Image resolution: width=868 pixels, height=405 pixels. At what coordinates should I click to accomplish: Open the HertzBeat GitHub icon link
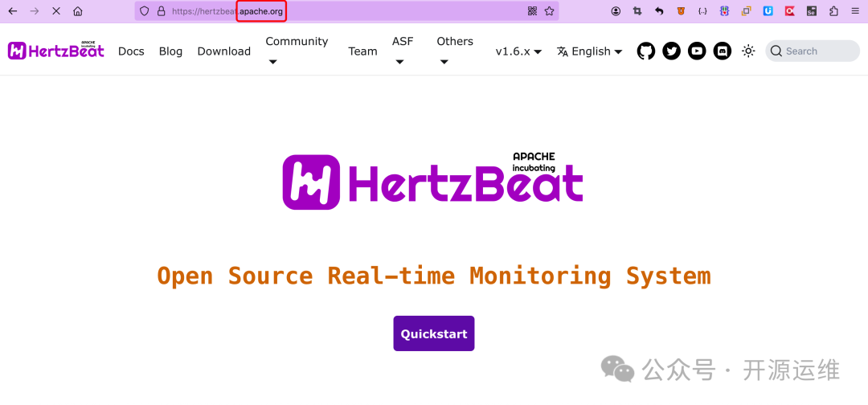tap(646, 51)
